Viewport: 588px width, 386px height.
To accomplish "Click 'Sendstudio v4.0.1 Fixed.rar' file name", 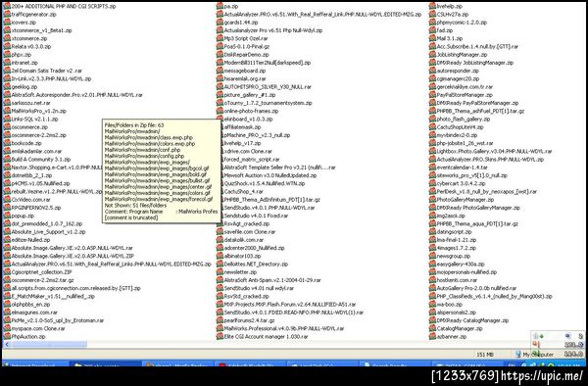I will click(256, 216).
